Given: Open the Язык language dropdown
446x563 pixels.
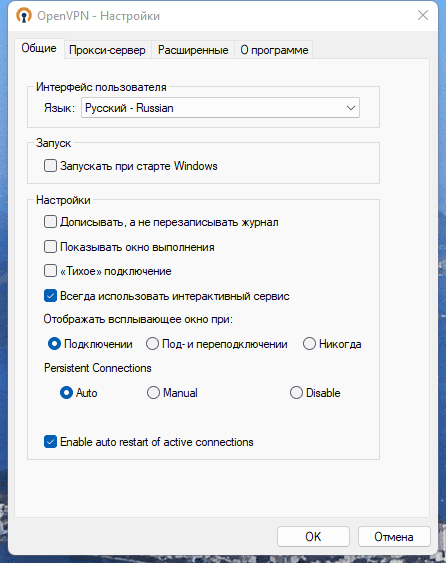Looking at the screenshot, I should pos(220,108).
